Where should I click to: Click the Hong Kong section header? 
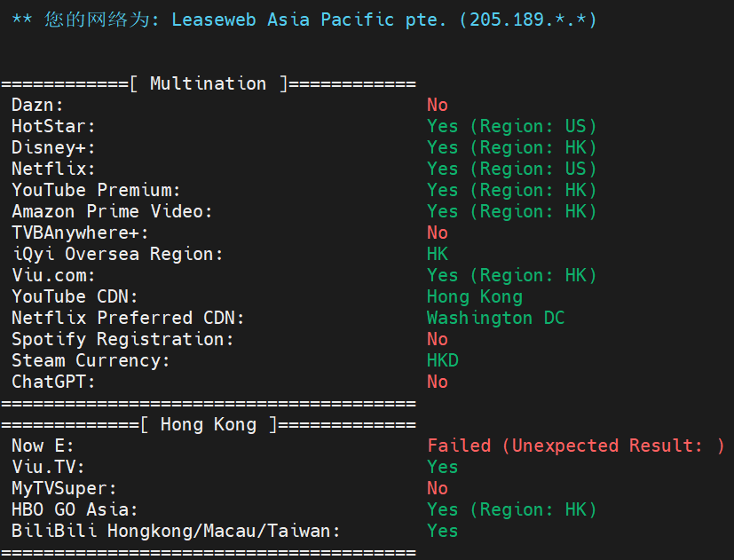208,425
